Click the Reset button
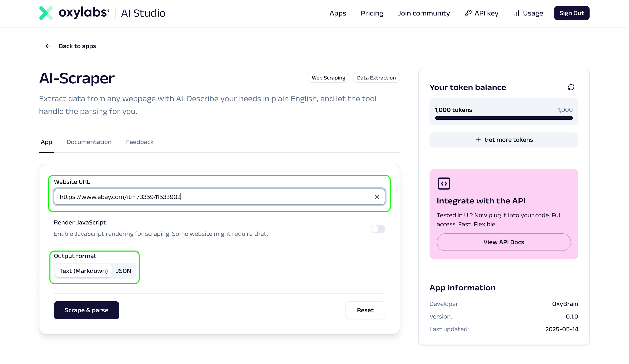 [x=365, y=310]
